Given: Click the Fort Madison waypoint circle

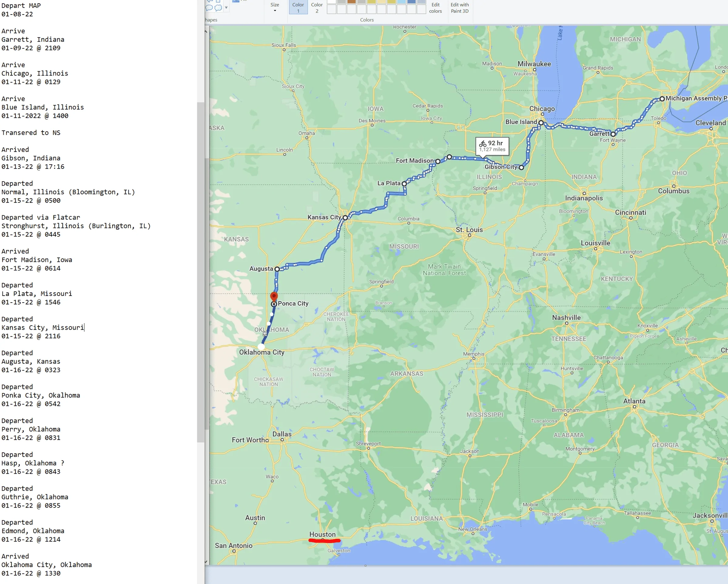Looking at the screenshot, I should [438, 161].
